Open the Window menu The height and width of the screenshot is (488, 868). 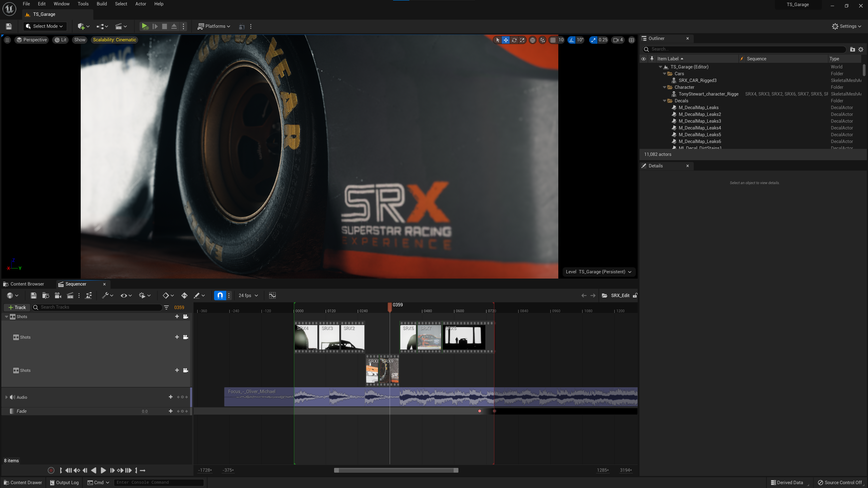coord(62,4)
